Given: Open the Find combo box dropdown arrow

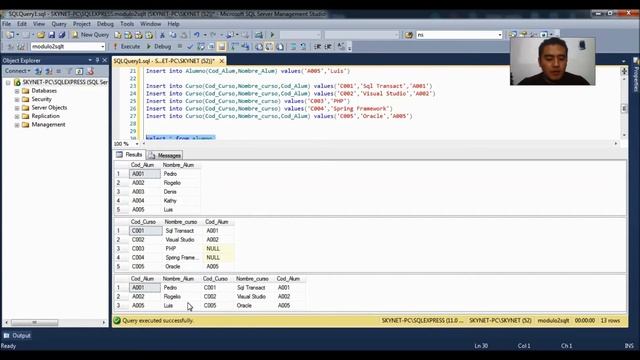Looking at the screenshot, I should (500, 35).
